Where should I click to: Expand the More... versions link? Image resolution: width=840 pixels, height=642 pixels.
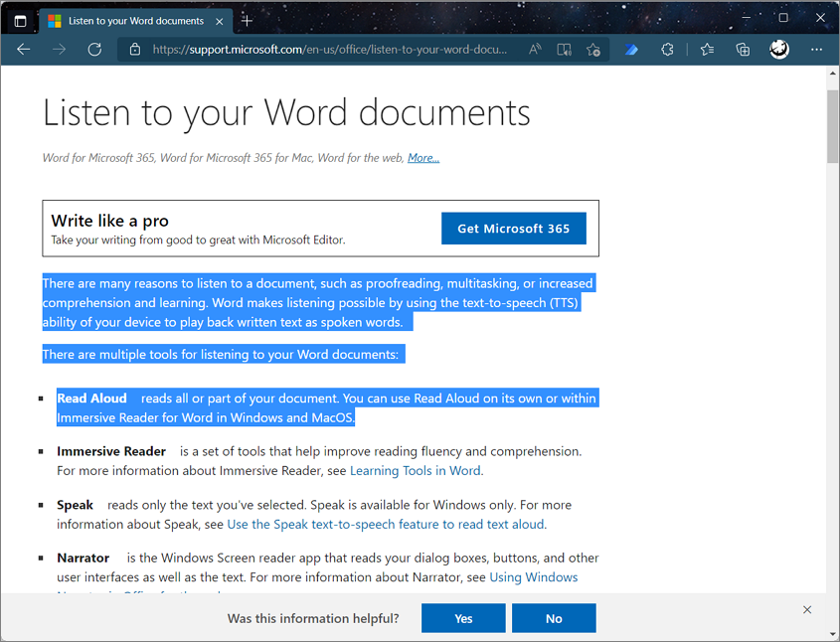[x=422, y=157]
